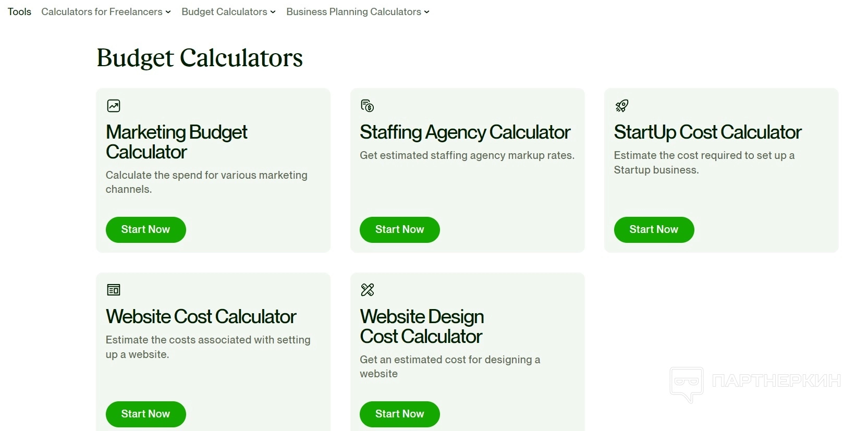Click the Staffing Agency coins icon

[368, 106]
